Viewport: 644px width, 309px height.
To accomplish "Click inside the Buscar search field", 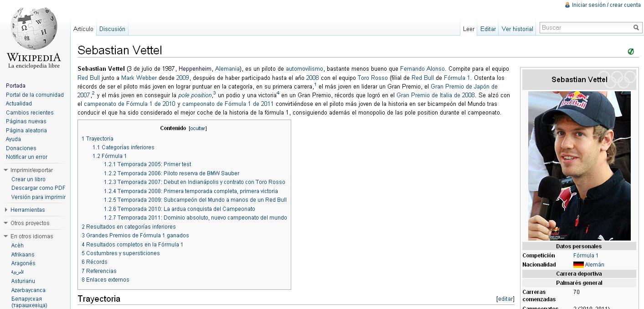I will (585, 28).
